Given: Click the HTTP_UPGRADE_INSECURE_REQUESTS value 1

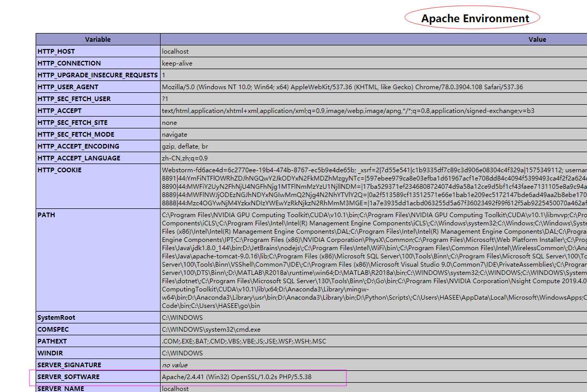Looking at the screenshot, I should (x=164, y=75).
